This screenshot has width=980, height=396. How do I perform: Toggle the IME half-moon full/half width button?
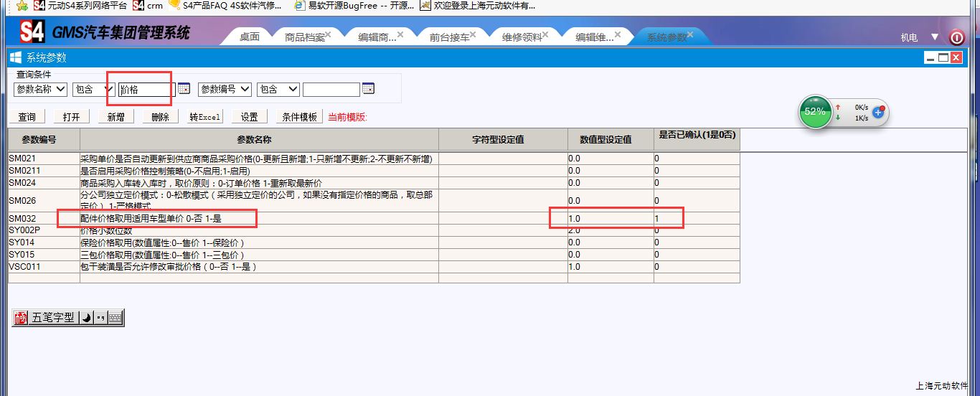click(x=85, y=317)
